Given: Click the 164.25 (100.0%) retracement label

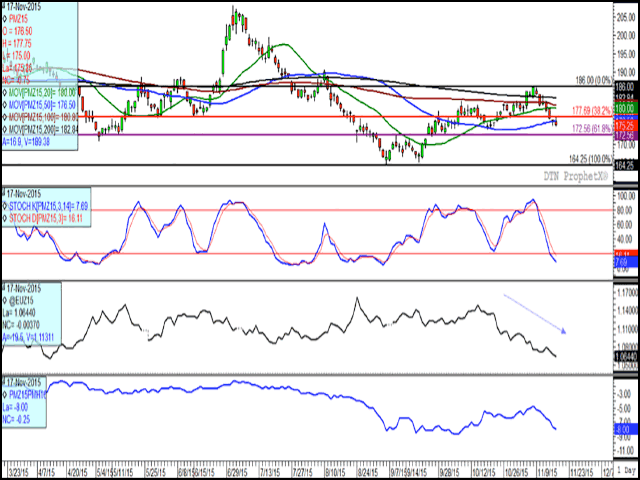Looking at the screenshot, I should click(x=592, y=159).
